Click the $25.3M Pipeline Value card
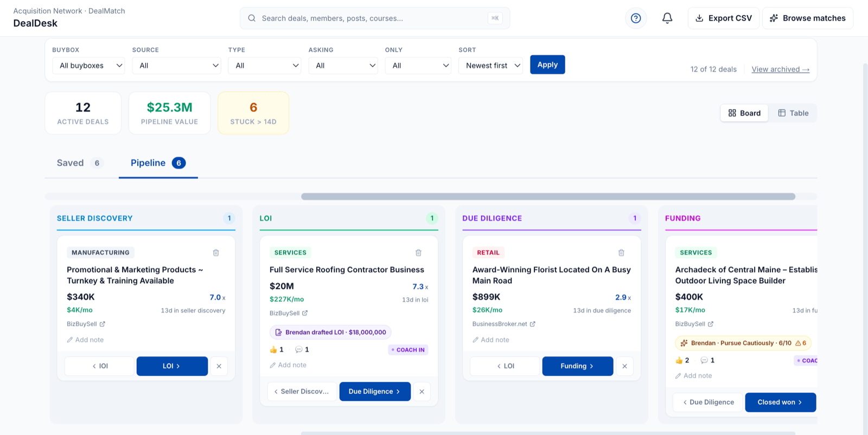 point(169,113)
